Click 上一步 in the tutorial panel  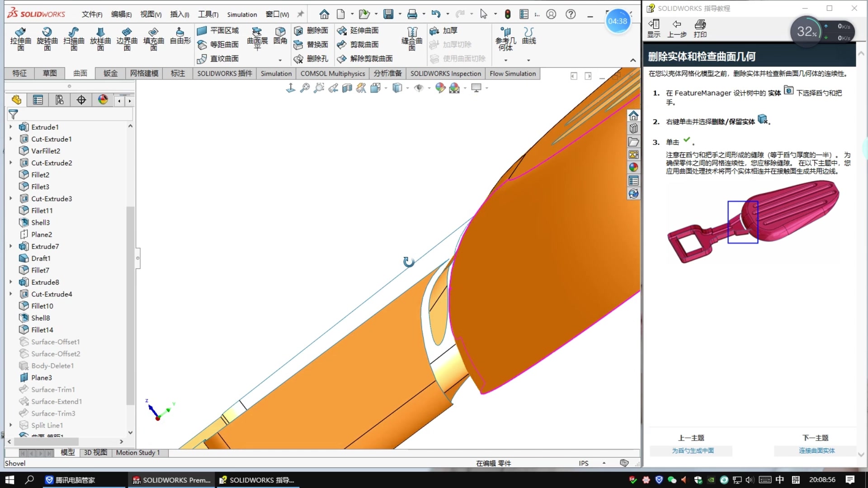[676, 28]
